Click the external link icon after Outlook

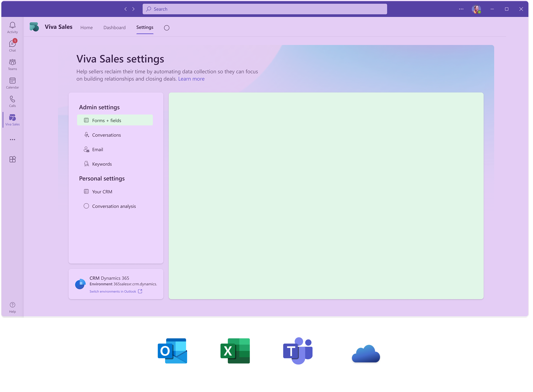point(140,291)
